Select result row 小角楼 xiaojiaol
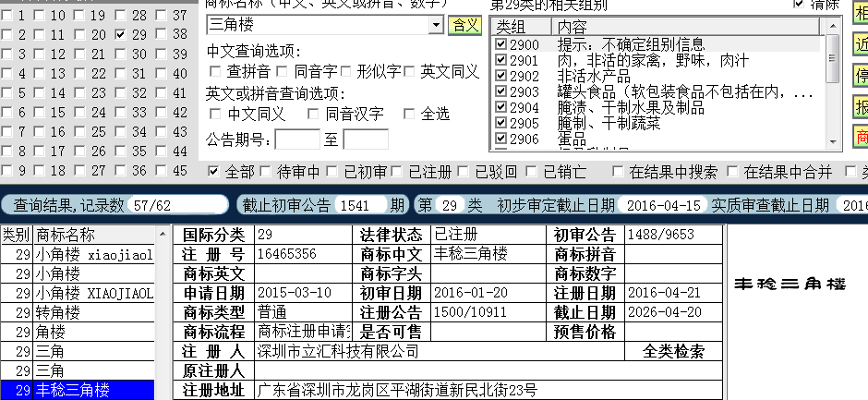 [78, 254]
